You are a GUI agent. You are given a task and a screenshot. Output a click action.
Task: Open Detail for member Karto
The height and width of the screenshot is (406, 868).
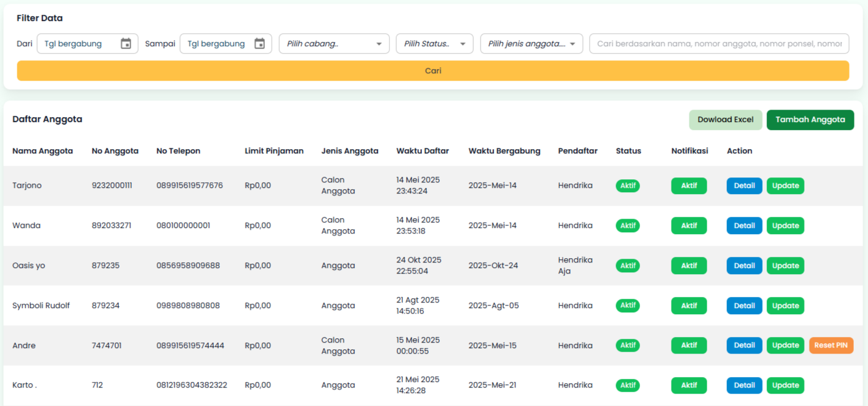coord(744,385)
